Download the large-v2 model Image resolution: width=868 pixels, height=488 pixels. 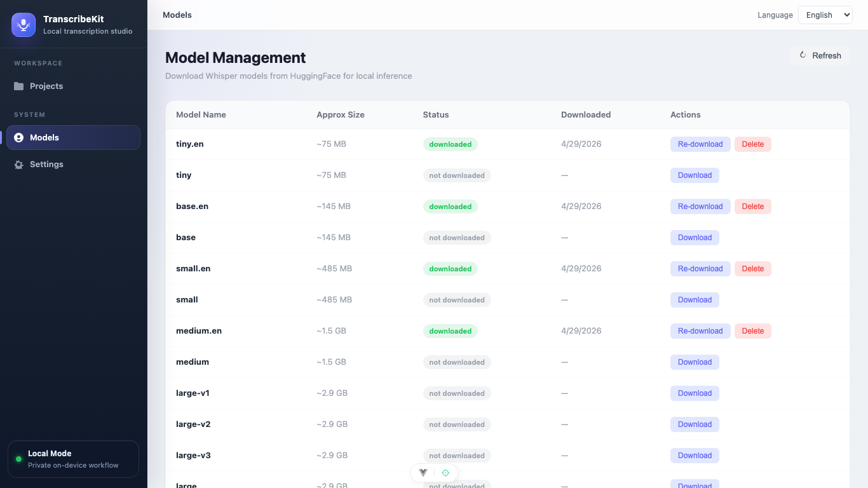point(695,424)
